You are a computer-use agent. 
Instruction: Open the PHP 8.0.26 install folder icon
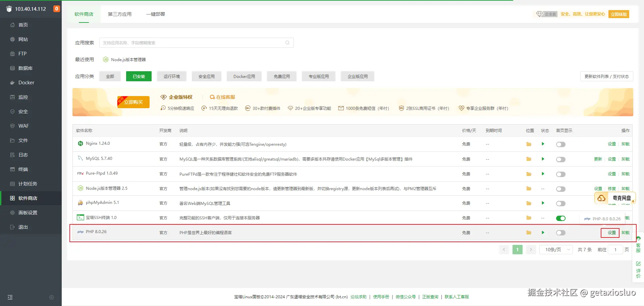(529, 232)
